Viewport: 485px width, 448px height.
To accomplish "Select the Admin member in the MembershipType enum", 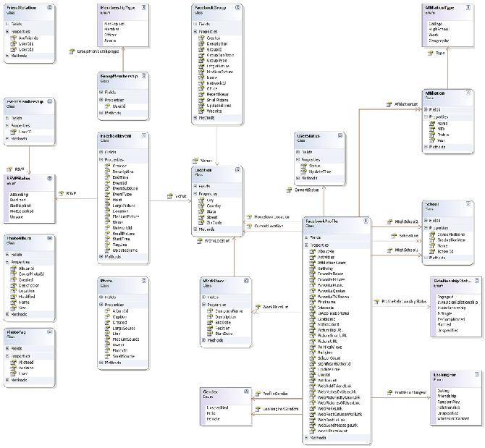I will point(110,41).
